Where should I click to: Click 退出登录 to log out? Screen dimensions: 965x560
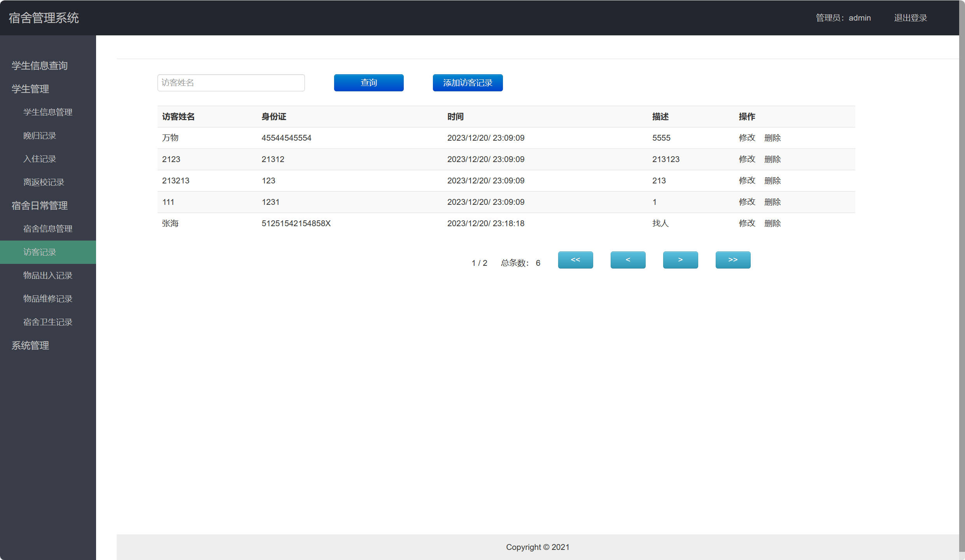pyautogui.click(x=910, y=18)
